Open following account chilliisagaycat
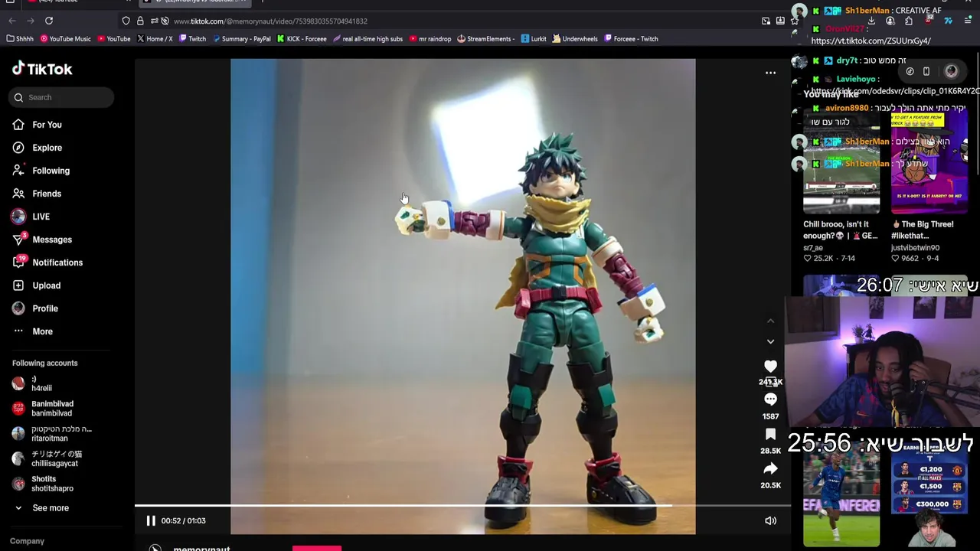Image resolution: width=980 pixels, height=551 pixels. 47,458
